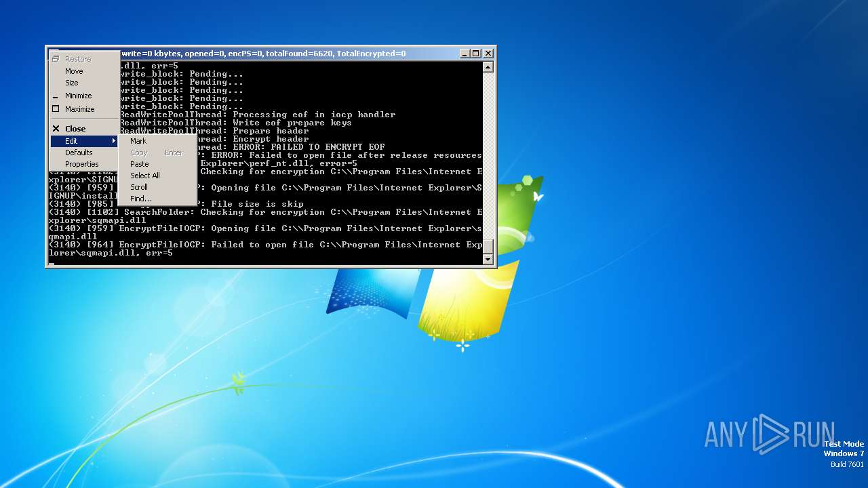Open the Edit submenu entry
Image resolution: width=868 pixels, height=488 pixels.
pyautogui.click(x=84, y=141)
